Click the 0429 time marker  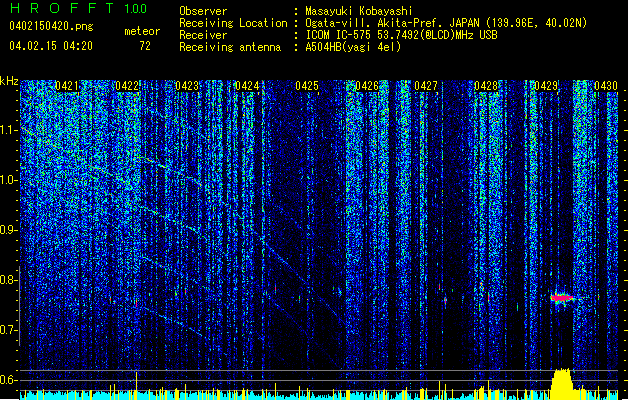[x=546, y=86]
